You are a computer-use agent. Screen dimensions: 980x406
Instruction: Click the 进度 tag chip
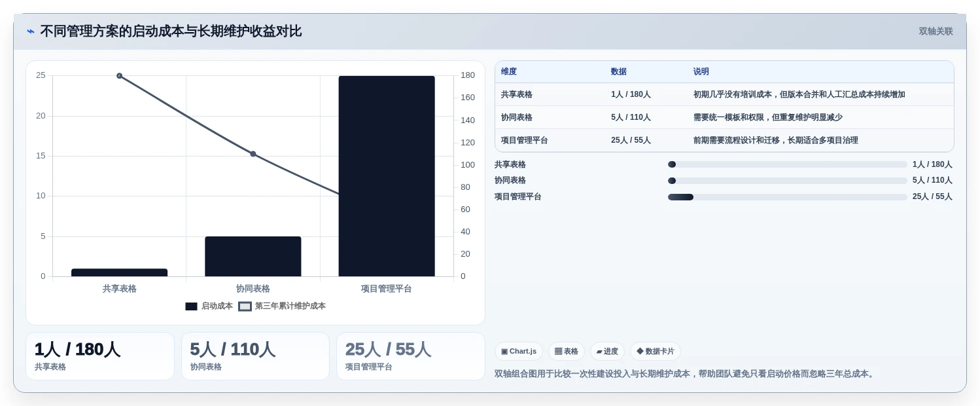tap(607, 352)
